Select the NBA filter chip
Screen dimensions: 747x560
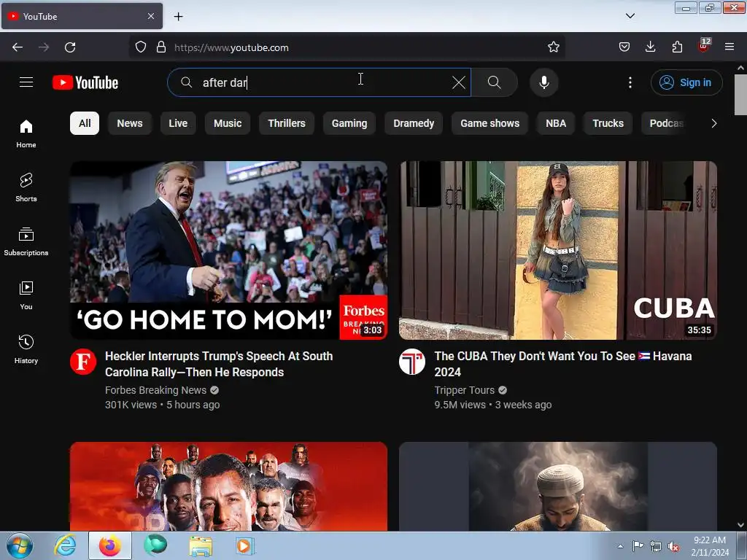556,123
